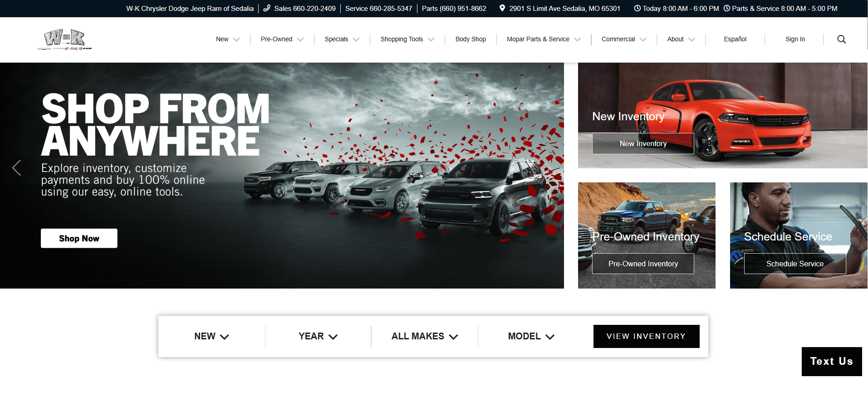Image resolution: width=868 pixels, height=397 pixels.
Task: Open the Pre-Owned navigation menu
Action: [x=282, y=39]
